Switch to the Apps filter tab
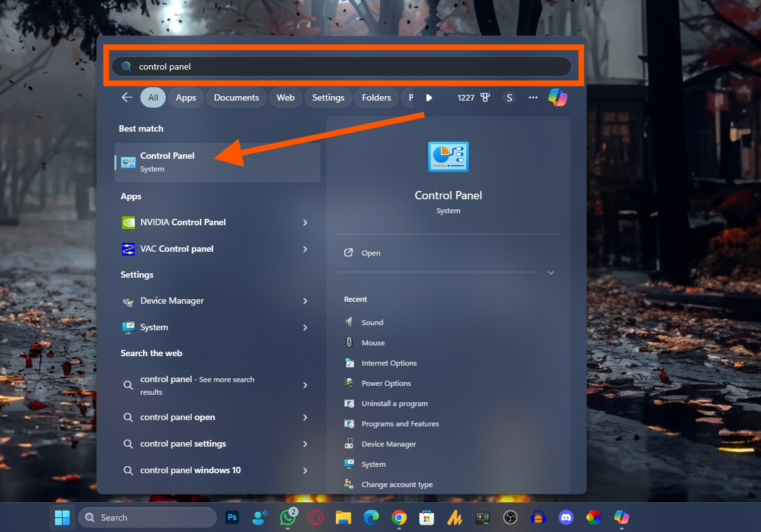 click(186, 97)
